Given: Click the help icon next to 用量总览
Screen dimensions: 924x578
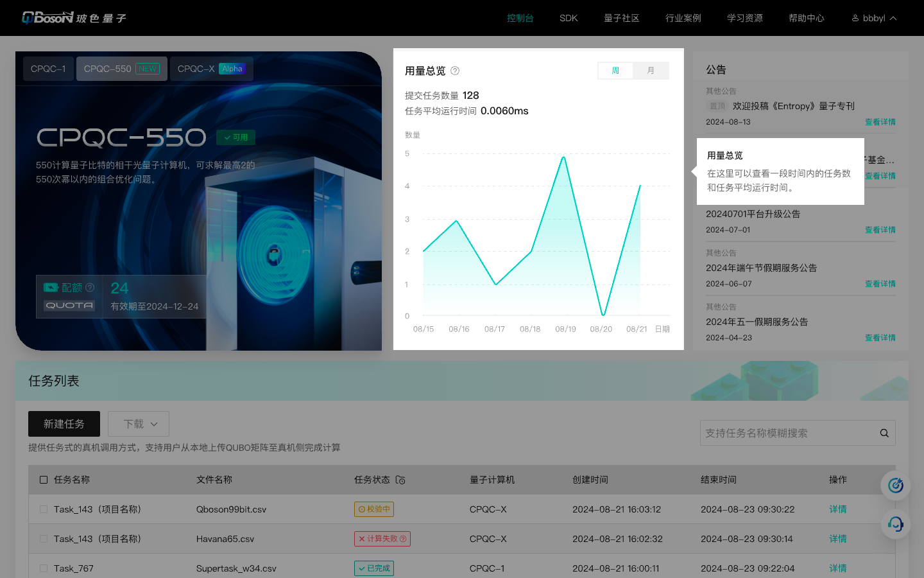Looking at the screenshot, I should pos(455,71).
